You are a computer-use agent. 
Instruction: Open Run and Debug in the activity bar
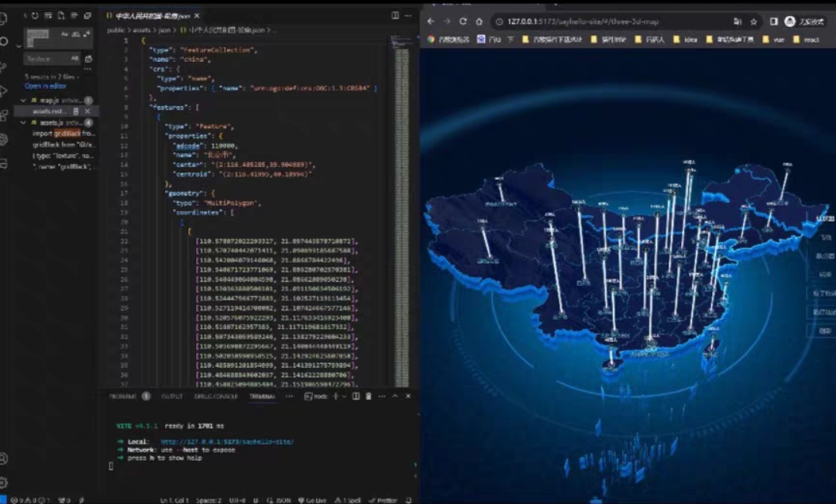pyautogui.click(x=3, y=91)
